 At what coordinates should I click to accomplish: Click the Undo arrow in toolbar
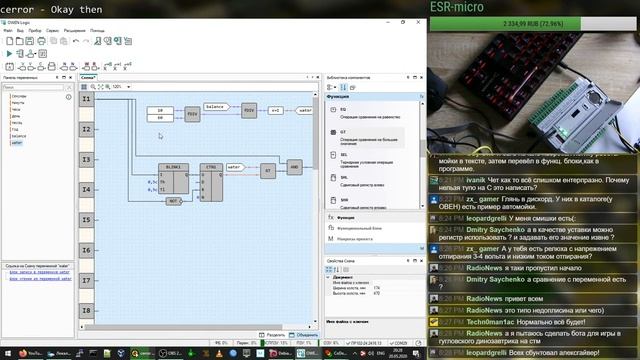pos(76,41)
